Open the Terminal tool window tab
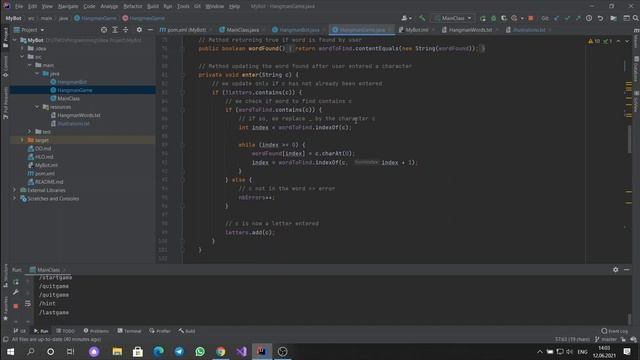 click(x=129, y=331)
